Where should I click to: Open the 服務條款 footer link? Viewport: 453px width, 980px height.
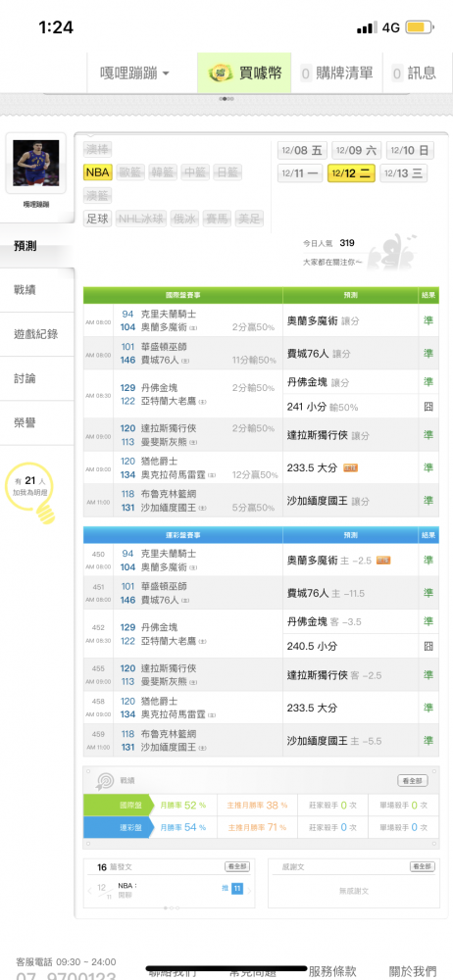pos(332,971)
